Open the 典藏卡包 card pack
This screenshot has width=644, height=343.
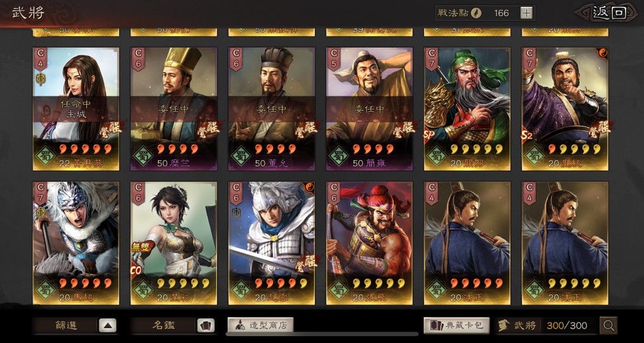tap(457, 326)
